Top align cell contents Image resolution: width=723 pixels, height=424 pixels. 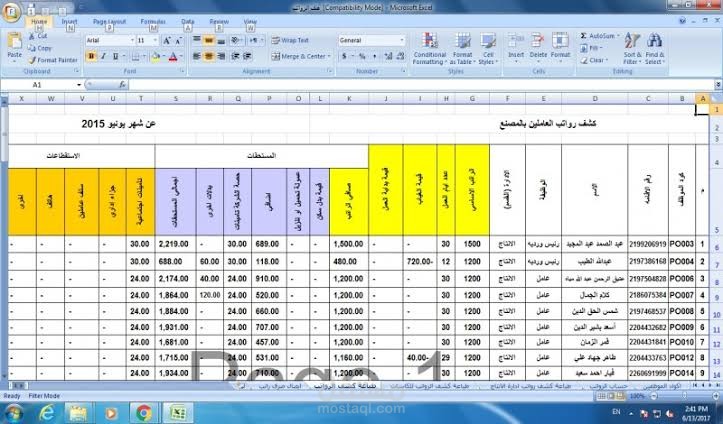pos(197,41)
